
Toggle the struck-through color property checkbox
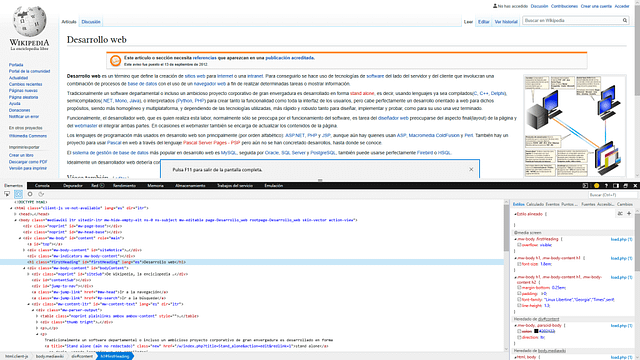520,331
